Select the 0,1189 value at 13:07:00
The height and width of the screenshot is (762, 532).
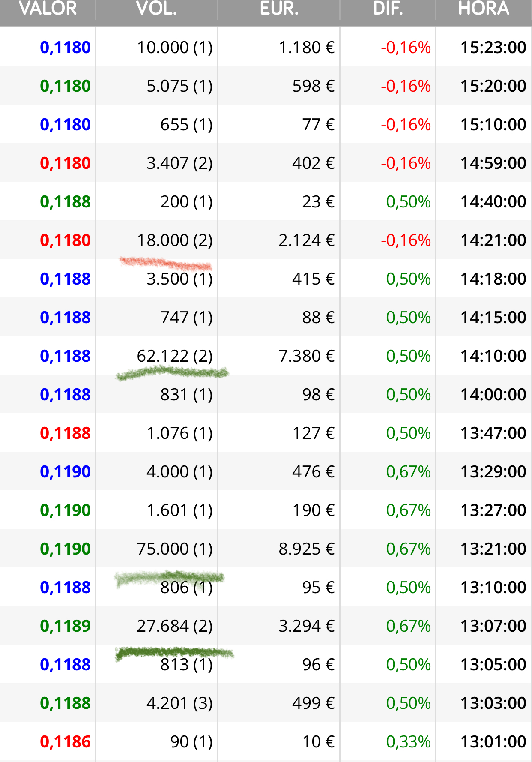coord(65,626)
